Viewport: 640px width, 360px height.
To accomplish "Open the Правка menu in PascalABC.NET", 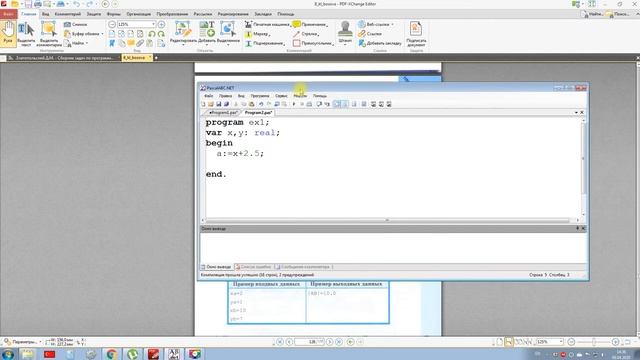I will (225, 96).
